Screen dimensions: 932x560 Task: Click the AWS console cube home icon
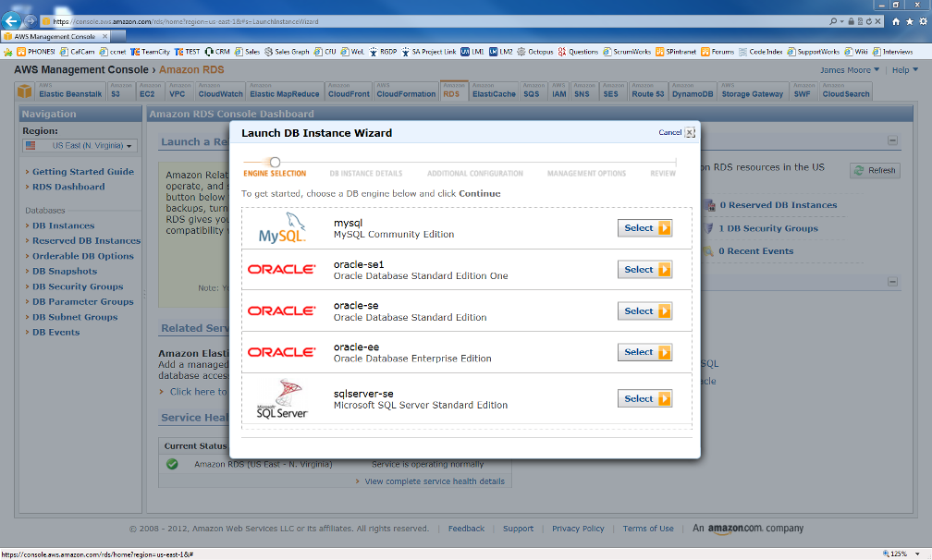tap(24, 91)
